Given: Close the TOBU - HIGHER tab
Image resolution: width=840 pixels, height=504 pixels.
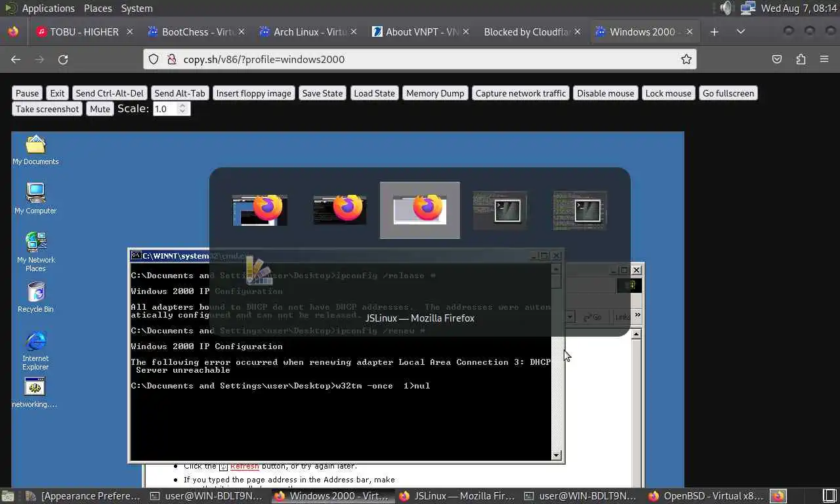Looking at the screenshot, I should (x=130, y=31).
